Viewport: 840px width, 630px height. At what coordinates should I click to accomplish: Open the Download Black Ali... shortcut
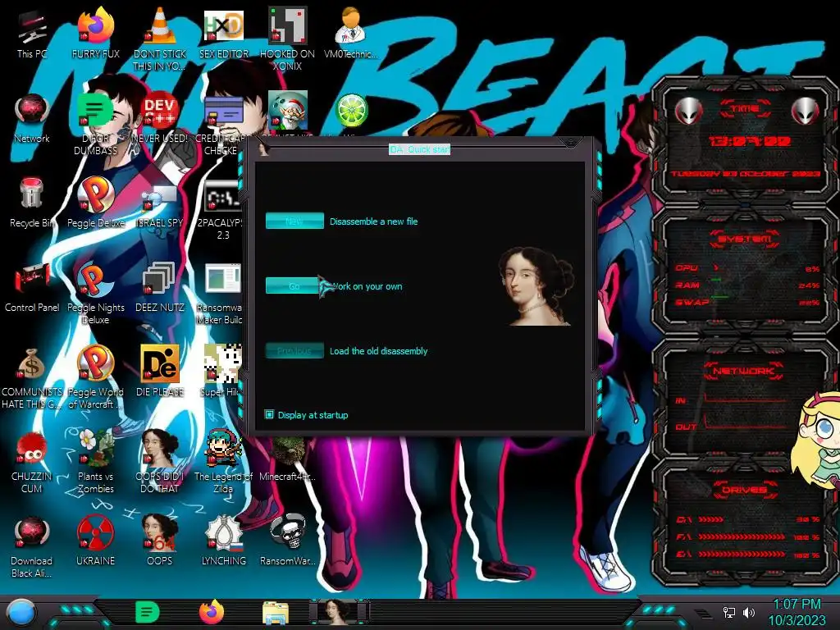pos(32,546)
